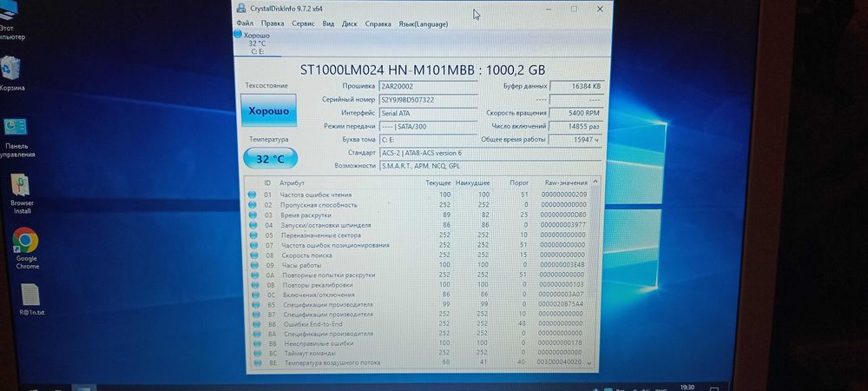868x391 pixels.
Task: Open the Вид menu
Action: pos(328,23)
